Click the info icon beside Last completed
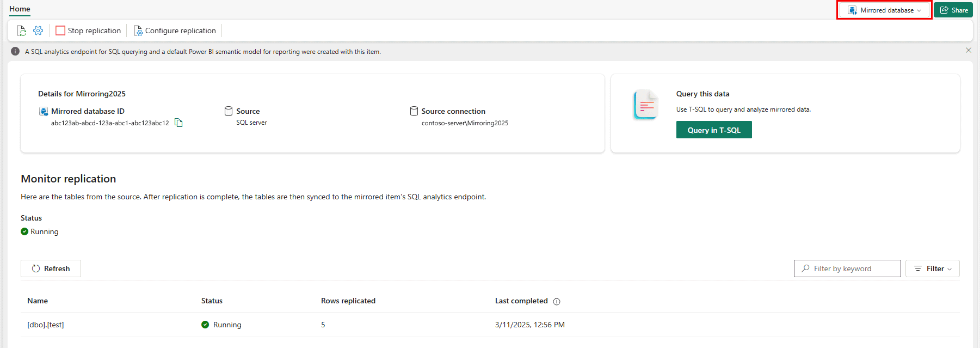The height and width of the screenshot is (348, 980). (x=557, y=302)
